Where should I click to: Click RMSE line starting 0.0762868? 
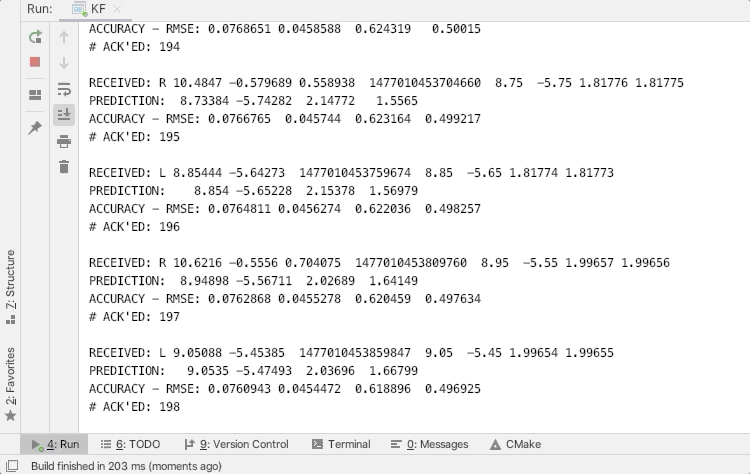(285, 298)
